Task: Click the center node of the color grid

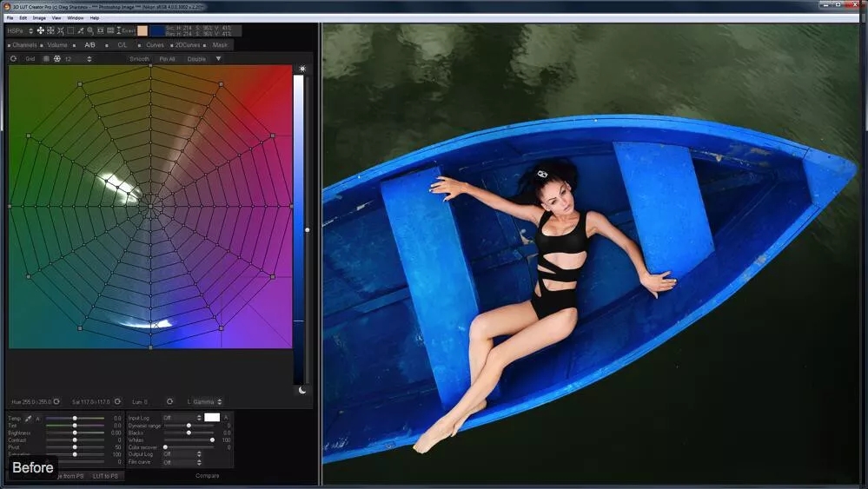Action: point(150,207)
